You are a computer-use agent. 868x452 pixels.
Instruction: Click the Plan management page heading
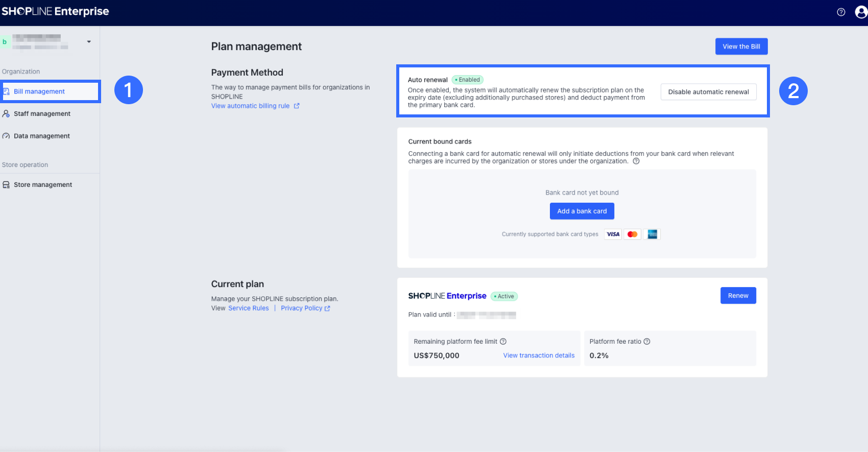tap(256, 46)
